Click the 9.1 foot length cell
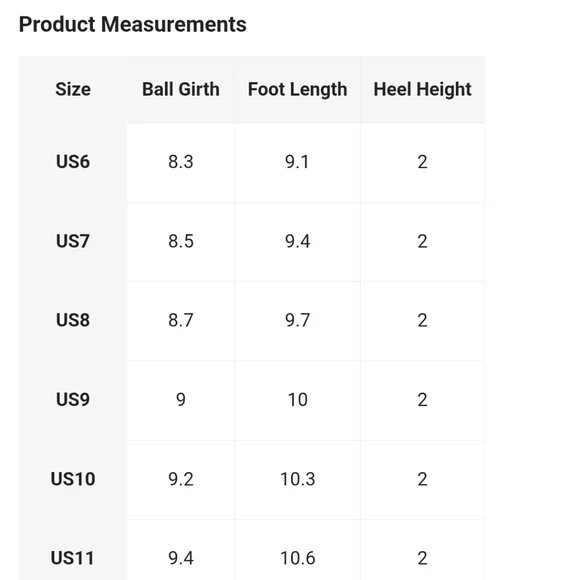580x580 pixels. 297,162
